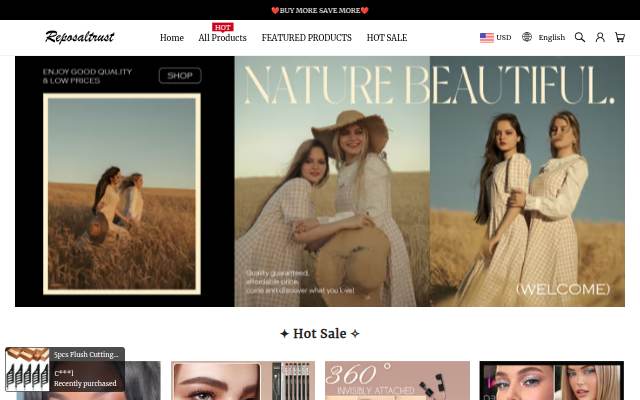Viewport: 640px width, 400px height.
Task: Click the HOT badge above All Products
Action: tap(222, 27)
